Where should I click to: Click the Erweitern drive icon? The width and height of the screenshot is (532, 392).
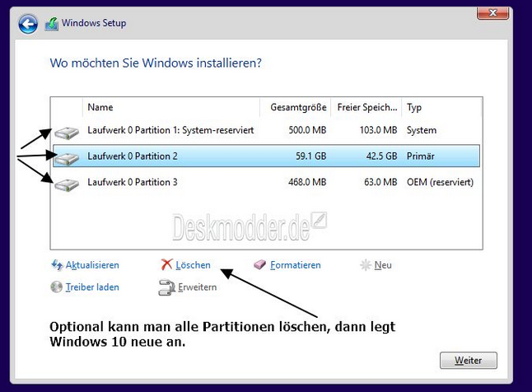166,287
